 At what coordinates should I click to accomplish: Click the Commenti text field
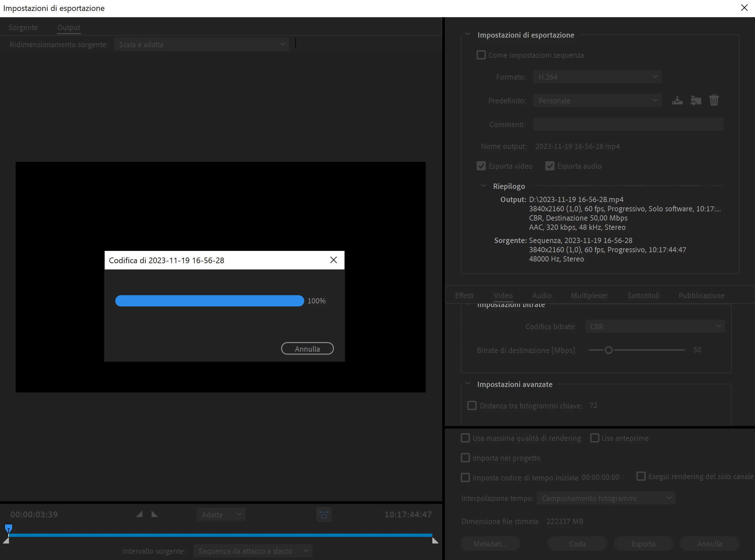628,124
